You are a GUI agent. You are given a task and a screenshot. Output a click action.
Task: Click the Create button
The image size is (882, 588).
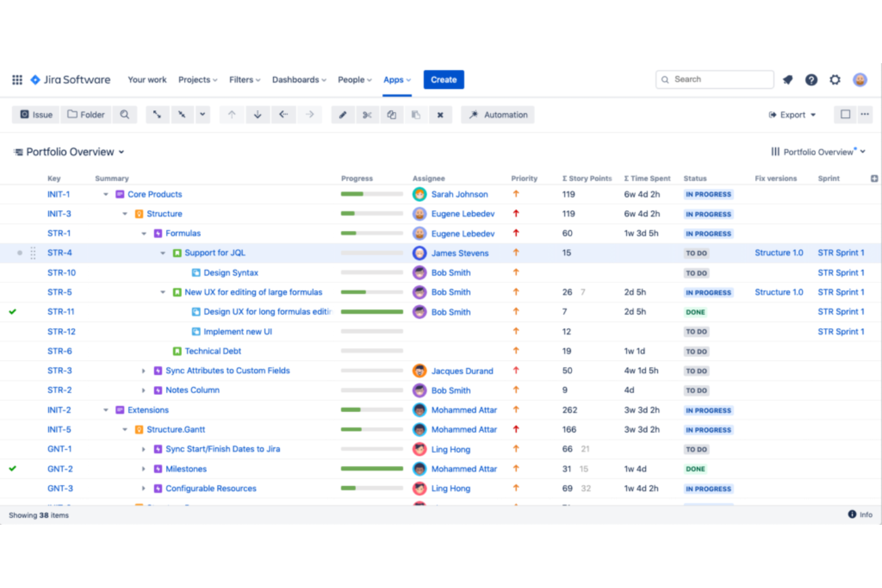coord(443,79)
